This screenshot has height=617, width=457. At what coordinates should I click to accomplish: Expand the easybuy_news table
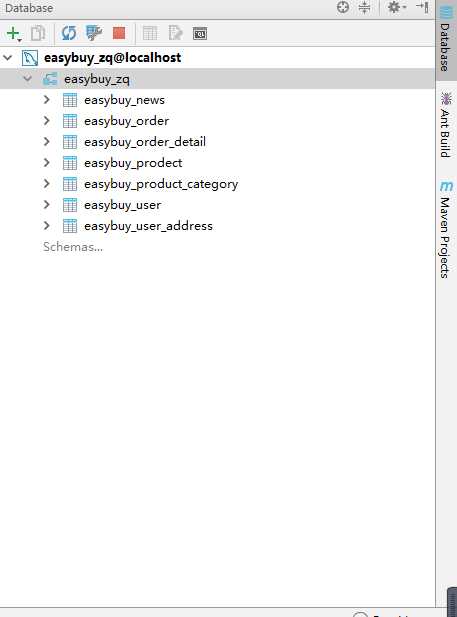pos(46,100)
